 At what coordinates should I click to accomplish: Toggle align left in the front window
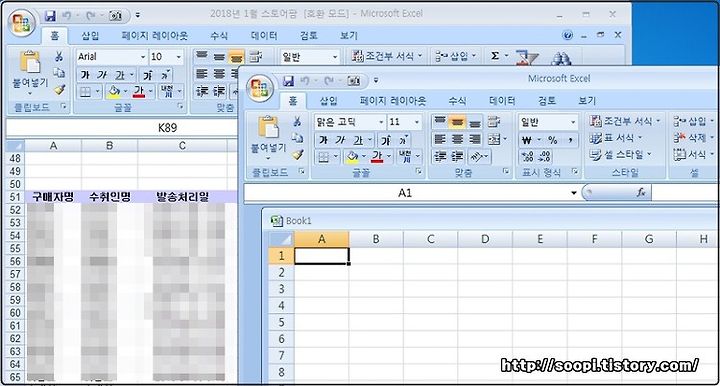(440, 139)
